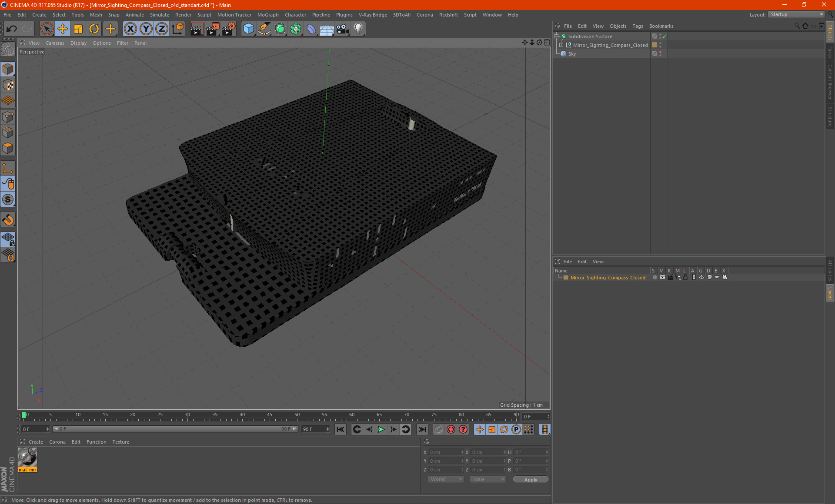Toggle the Y axis lock
Image resolution: width=835 pixels, height=504 pixels.
pyautogui.click(x=146, y=29)
